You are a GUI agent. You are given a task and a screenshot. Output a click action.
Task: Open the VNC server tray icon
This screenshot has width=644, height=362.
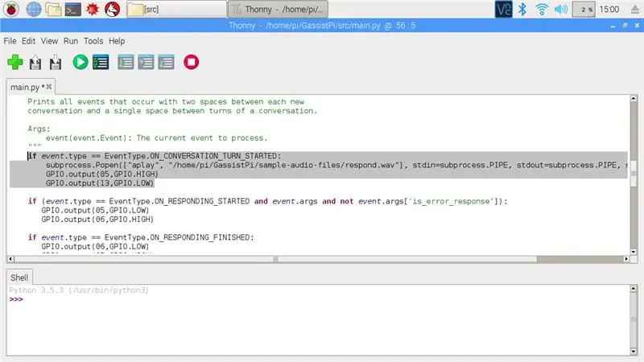point(504,9)
